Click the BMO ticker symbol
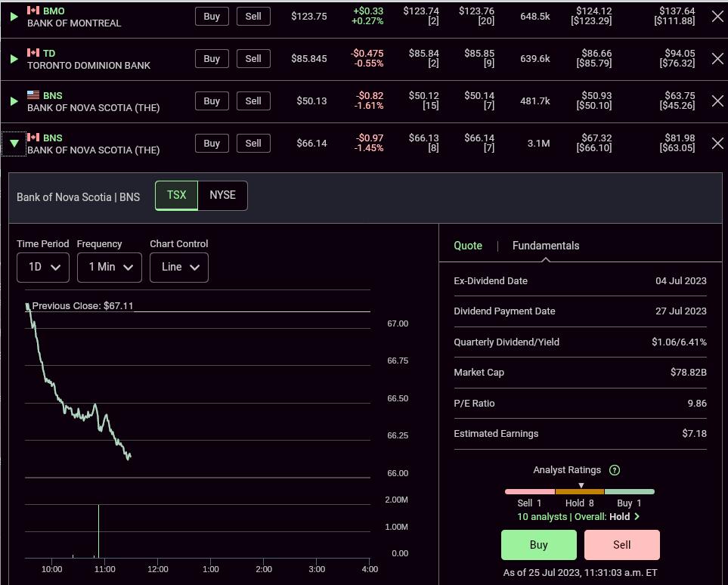The width and height of the screenshot is (728, 585). [x=54, y=11]
